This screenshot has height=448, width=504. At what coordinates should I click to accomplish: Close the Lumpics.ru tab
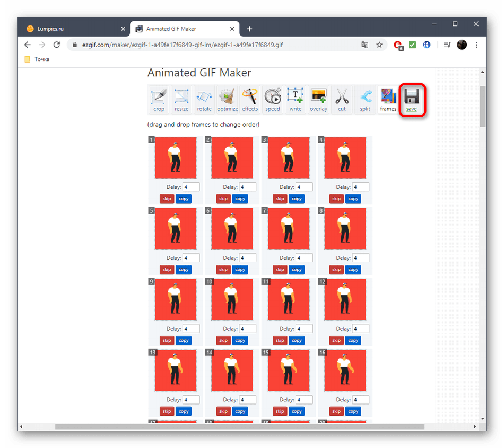click(123, 29)
